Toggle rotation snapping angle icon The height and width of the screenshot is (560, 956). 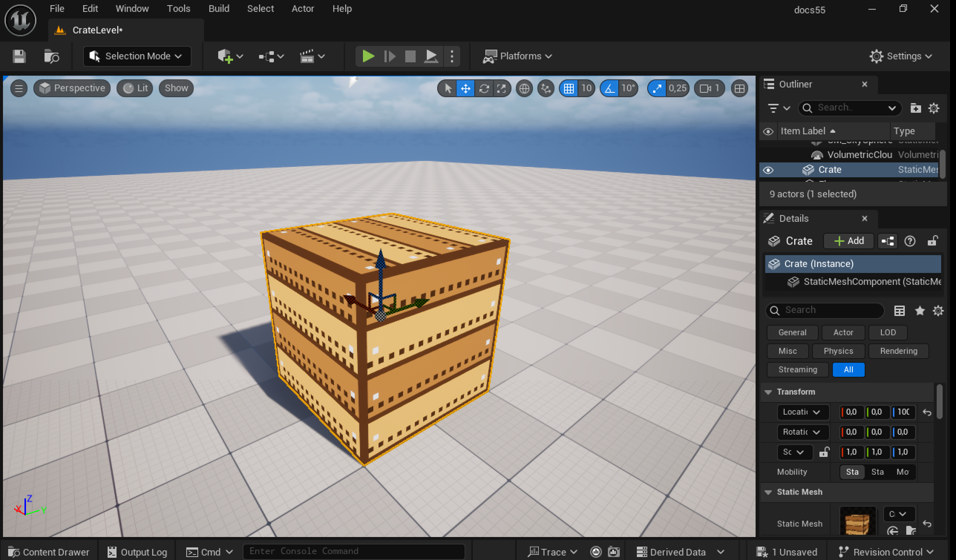point(609,88)
